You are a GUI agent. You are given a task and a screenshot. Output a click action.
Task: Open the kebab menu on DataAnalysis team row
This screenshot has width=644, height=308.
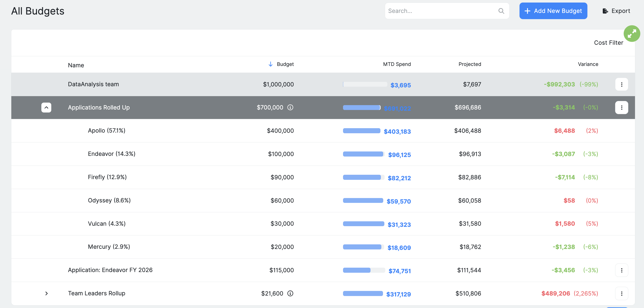point(622,84)
